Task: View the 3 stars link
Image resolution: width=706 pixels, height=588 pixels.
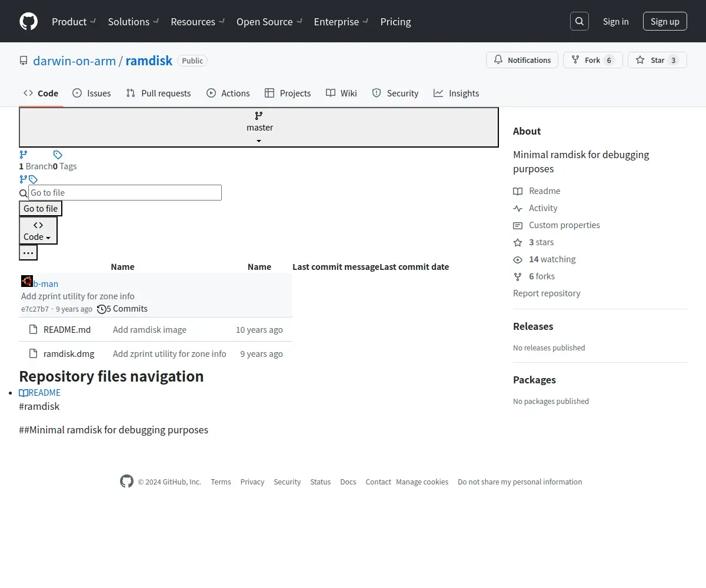Action: [x=534, y=242]
